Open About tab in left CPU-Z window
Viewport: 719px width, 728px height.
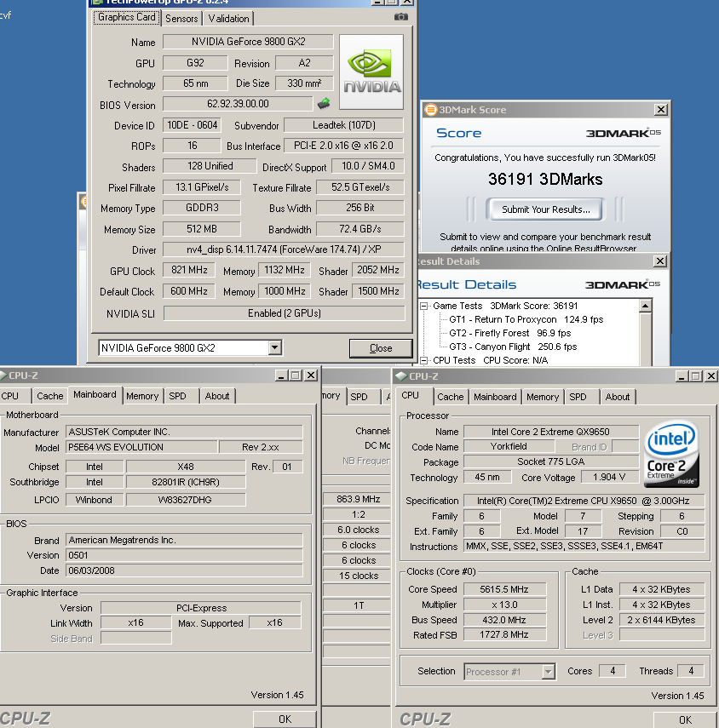217,396
